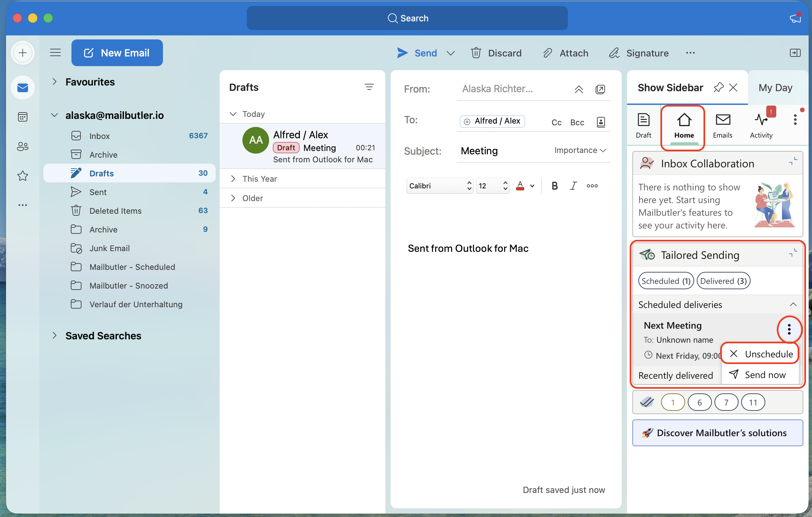
Task: Open the font color picker swatch
Action: point(520,185)
